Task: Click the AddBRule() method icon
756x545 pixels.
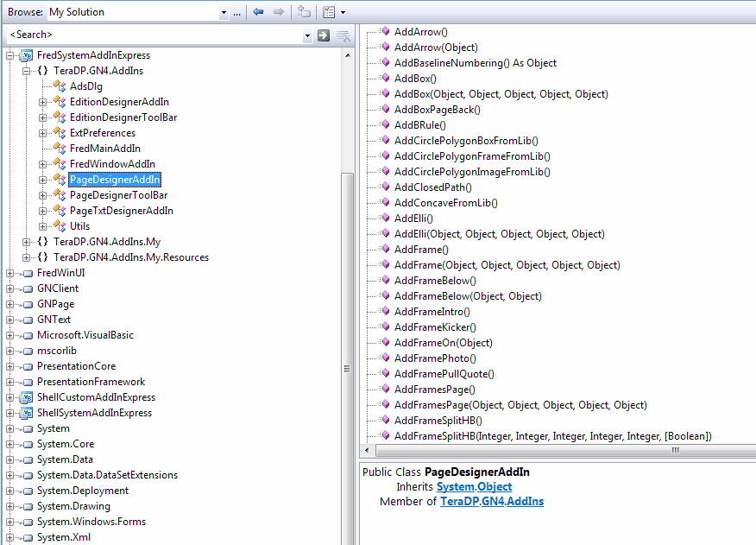Action: coord(384,125)
